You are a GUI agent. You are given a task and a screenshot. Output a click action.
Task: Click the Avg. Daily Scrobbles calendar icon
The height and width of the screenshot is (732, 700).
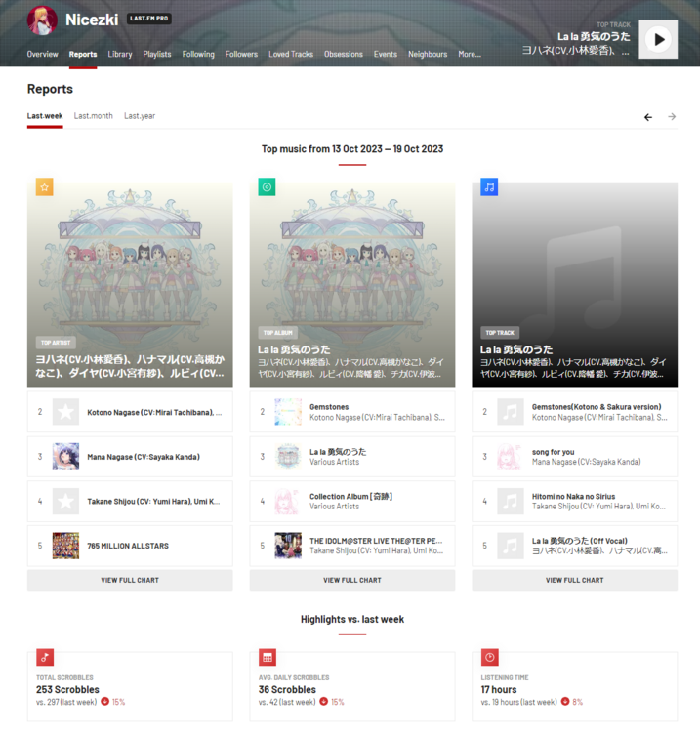pyautogui.click(x=268, y=657)
